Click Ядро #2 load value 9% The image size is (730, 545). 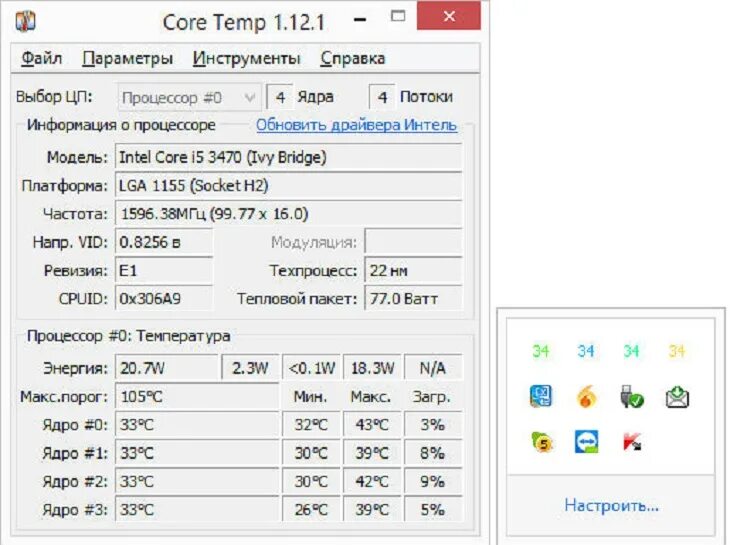pos(433,482)
